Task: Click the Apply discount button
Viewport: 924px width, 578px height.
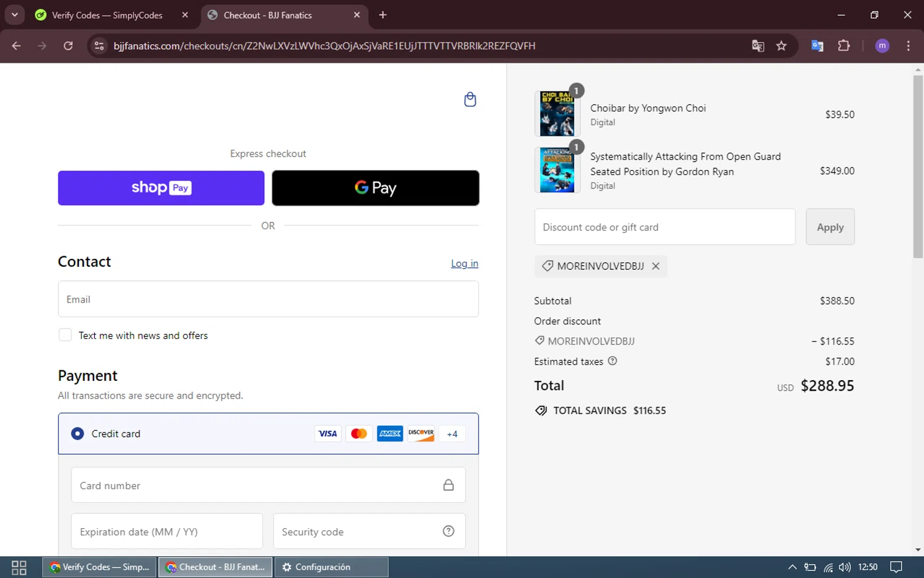Action: [830, 227]
